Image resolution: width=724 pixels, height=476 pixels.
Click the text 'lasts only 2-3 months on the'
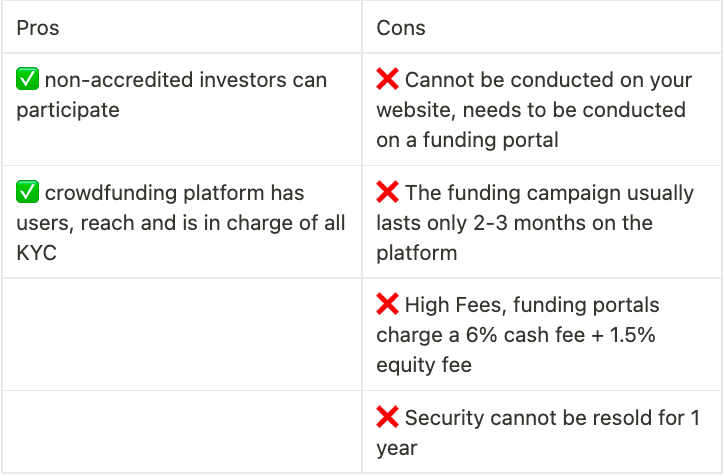(514, 223)
